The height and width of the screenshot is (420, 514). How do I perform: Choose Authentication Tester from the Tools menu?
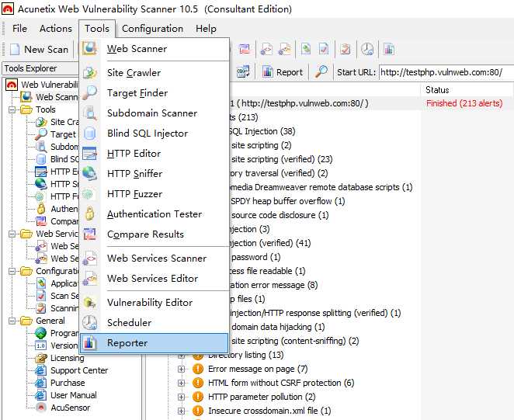154,214
